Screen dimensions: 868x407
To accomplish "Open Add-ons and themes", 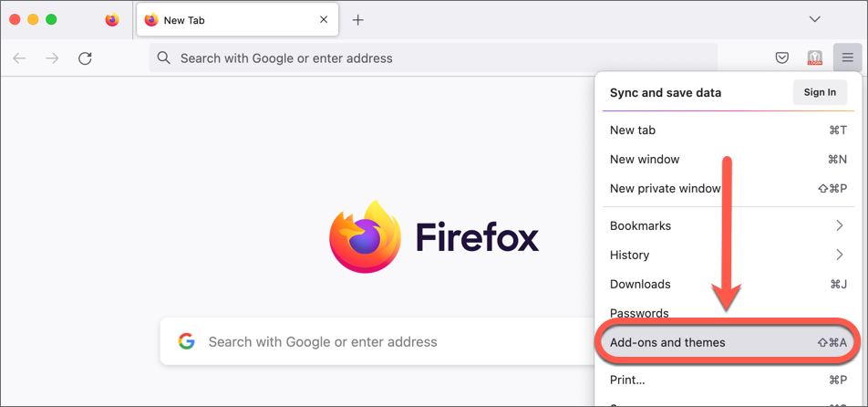I will (728, 342).
